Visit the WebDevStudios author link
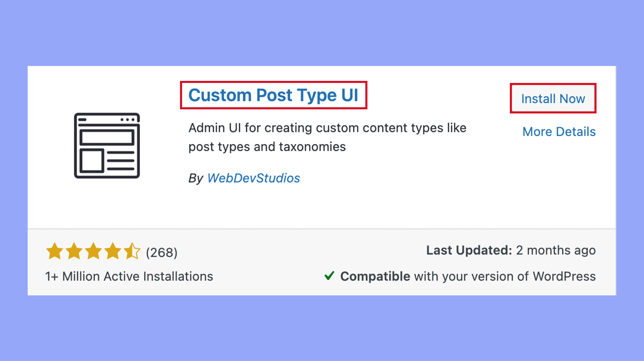 click(253, 178)
